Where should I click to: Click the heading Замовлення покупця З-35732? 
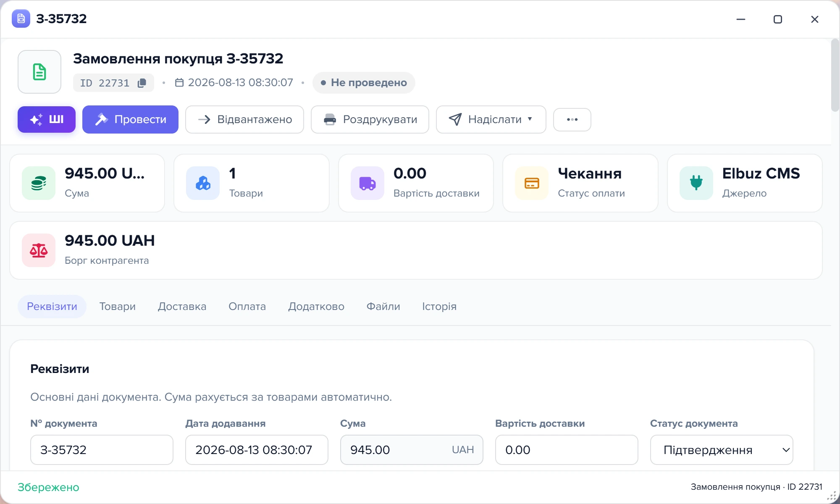coord(178,58)
